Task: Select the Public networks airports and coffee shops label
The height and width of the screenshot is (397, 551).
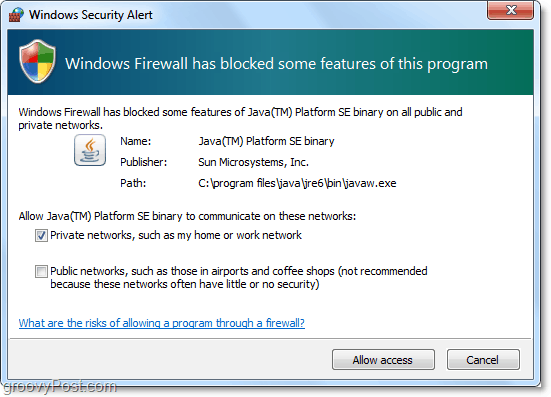Action: [x=239, y=278]
